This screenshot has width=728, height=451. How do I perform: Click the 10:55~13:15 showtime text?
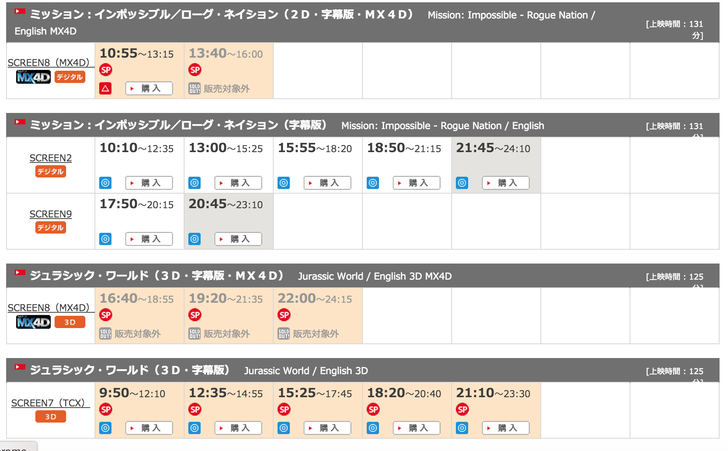136,53
